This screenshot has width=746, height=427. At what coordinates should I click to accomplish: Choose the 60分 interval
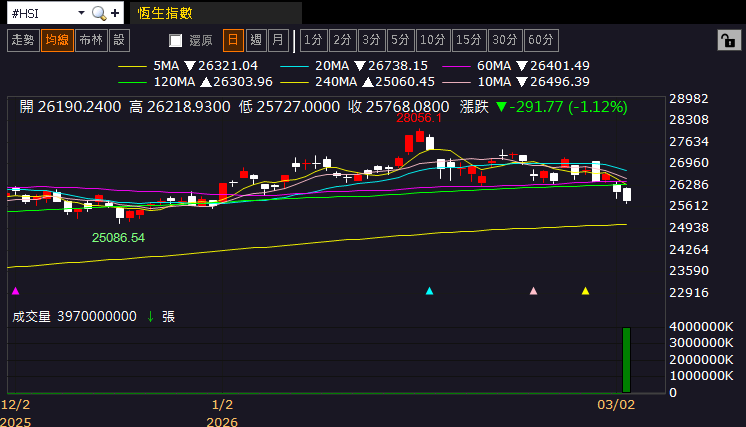[x=541, y=40]
